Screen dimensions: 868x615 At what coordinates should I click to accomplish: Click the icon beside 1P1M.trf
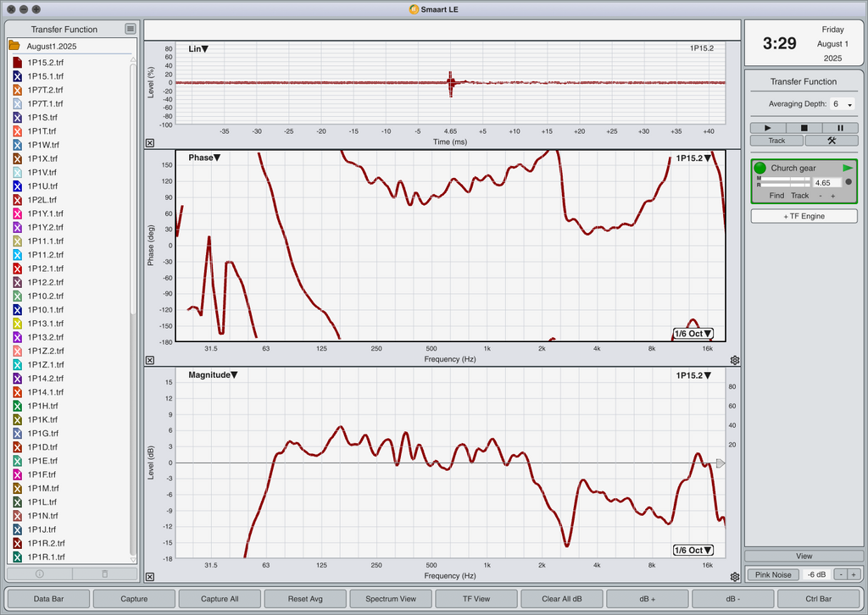[x=17, y=488]
